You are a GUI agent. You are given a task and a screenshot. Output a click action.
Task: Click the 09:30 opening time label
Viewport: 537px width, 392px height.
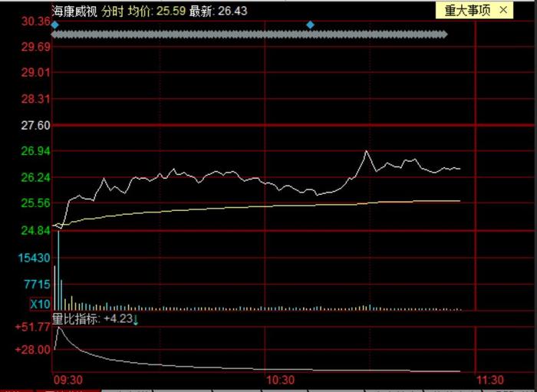pyautogui.click(x=68, y=380)
